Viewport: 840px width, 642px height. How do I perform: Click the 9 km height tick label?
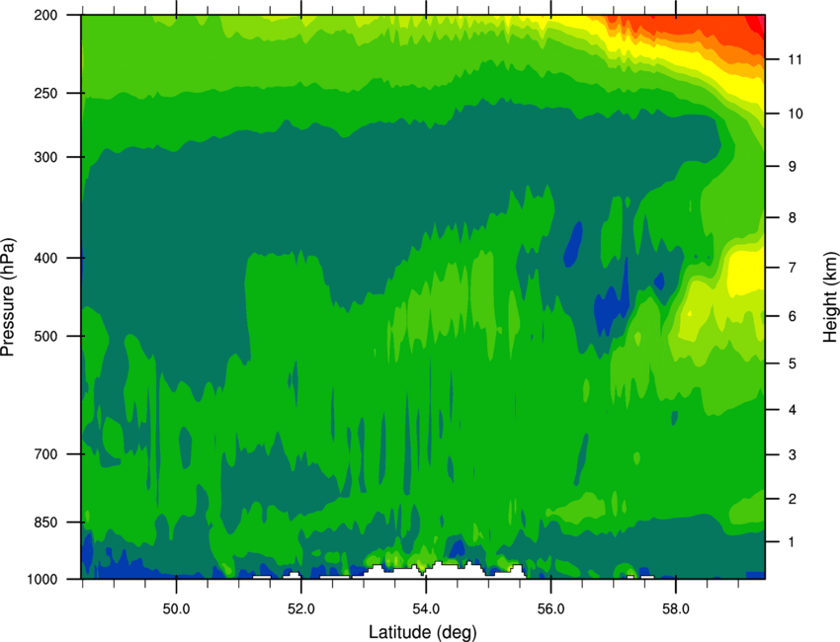(792, 167)
